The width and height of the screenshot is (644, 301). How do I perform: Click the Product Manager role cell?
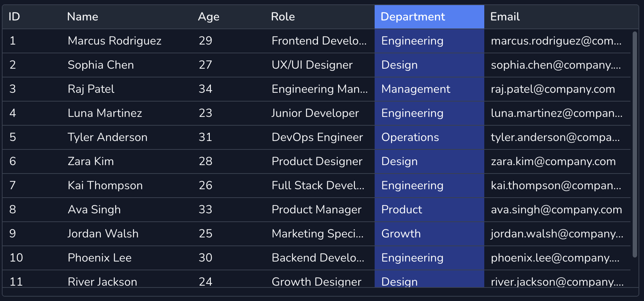click(317, 210)
